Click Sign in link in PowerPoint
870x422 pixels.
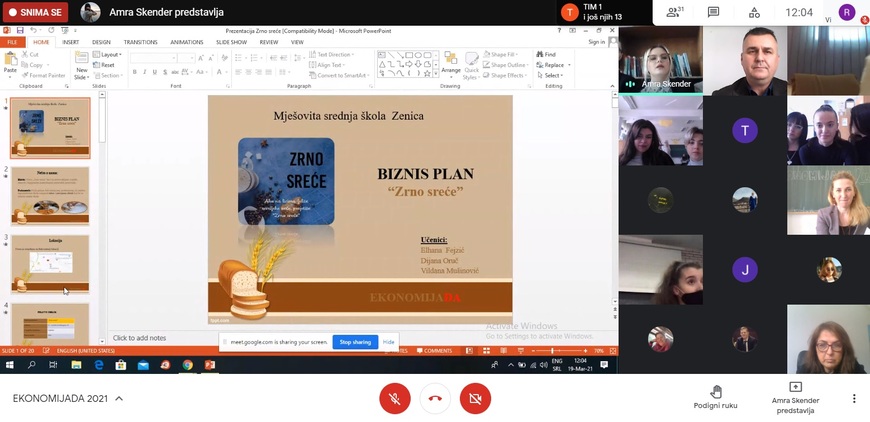pos(596,42)
